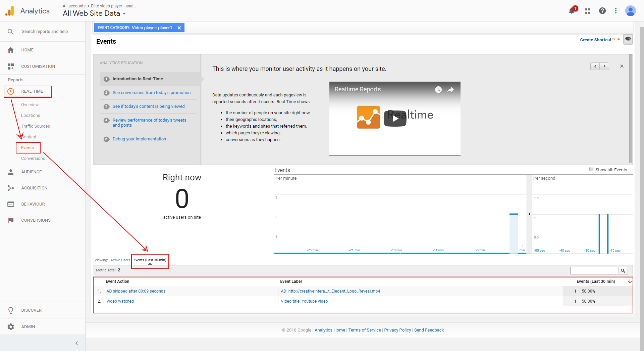Open the three-dot options menu
Viewport: 644px width, 351px height.
coord(616,11)
